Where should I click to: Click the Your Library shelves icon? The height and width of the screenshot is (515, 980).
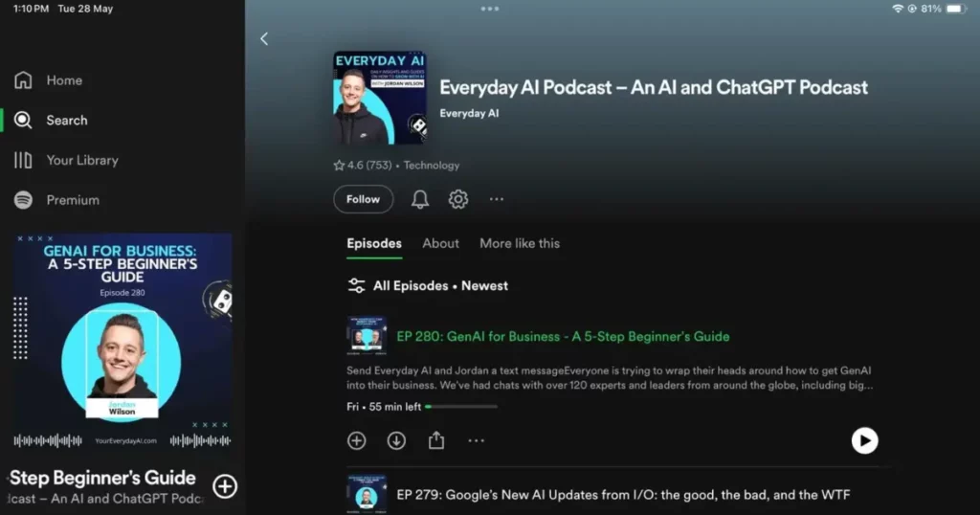23,160
